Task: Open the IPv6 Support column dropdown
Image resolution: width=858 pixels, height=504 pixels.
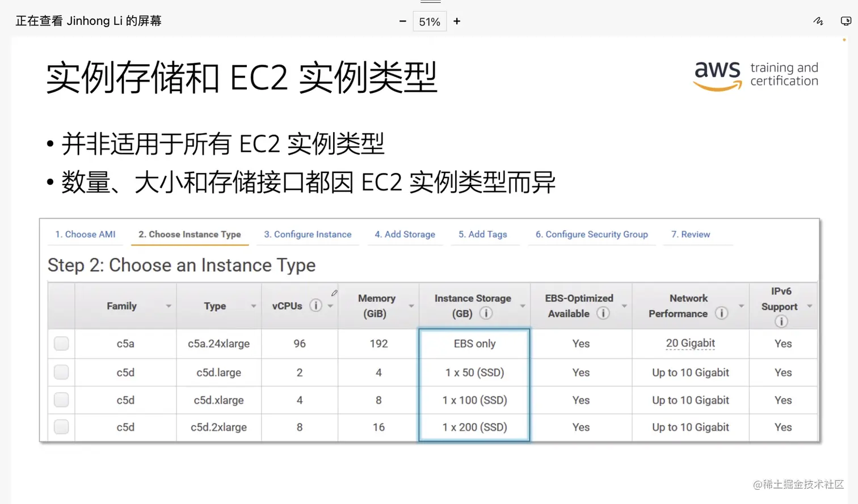Action: coord(810,306)
